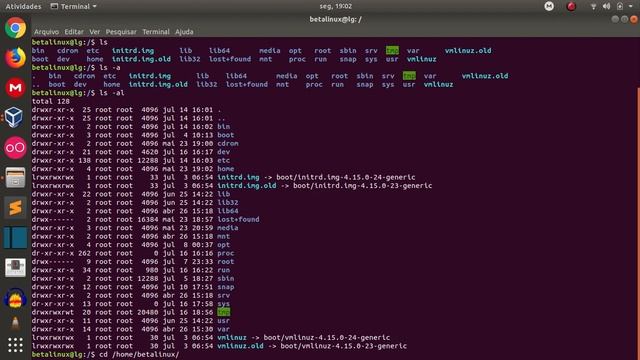Viewport: 640px width, 360px height.
Task: Click the red round tray indicator
Action: click(x=571, y=6)
